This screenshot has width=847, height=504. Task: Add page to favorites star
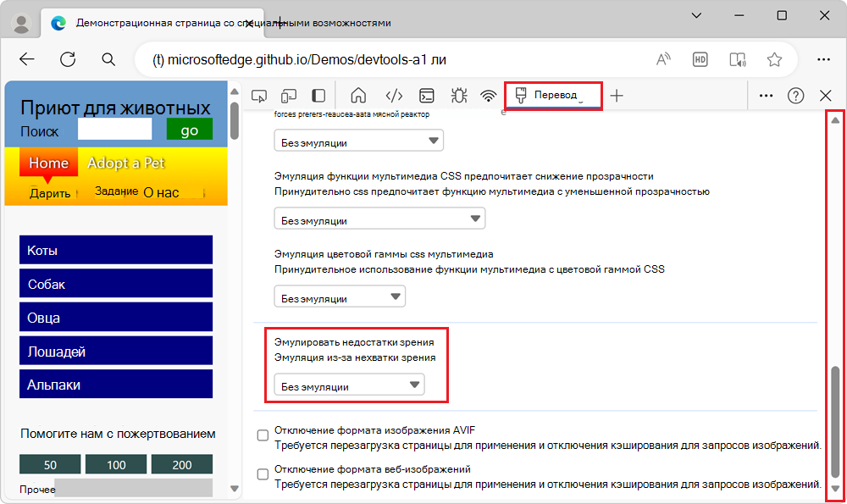point(775,59)
